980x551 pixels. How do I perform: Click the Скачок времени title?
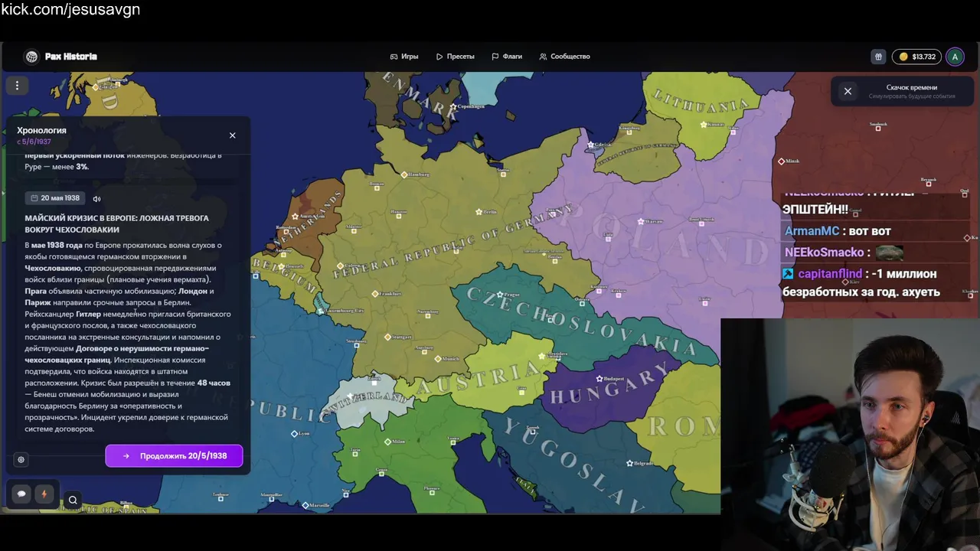click(x=912, y=87)
